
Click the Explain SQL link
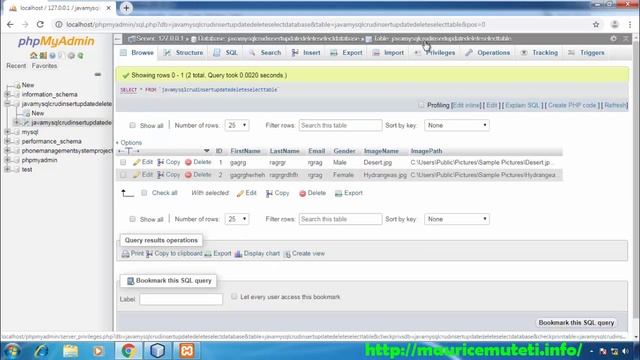[x=522, y=105]
